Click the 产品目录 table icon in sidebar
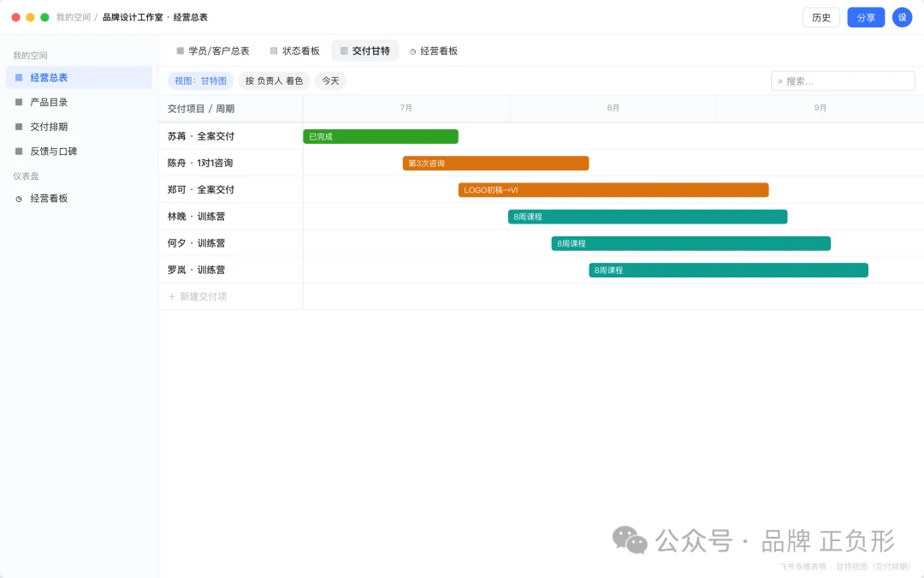The height and width of the screenshot is (578, 924). click(x=19, y=102)
